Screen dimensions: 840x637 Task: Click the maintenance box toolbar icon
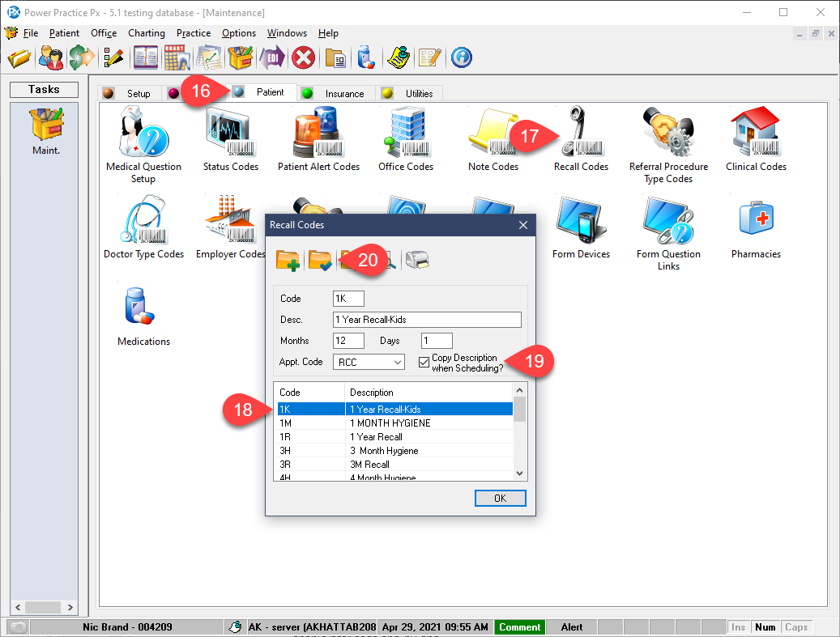tap(241, 57)
